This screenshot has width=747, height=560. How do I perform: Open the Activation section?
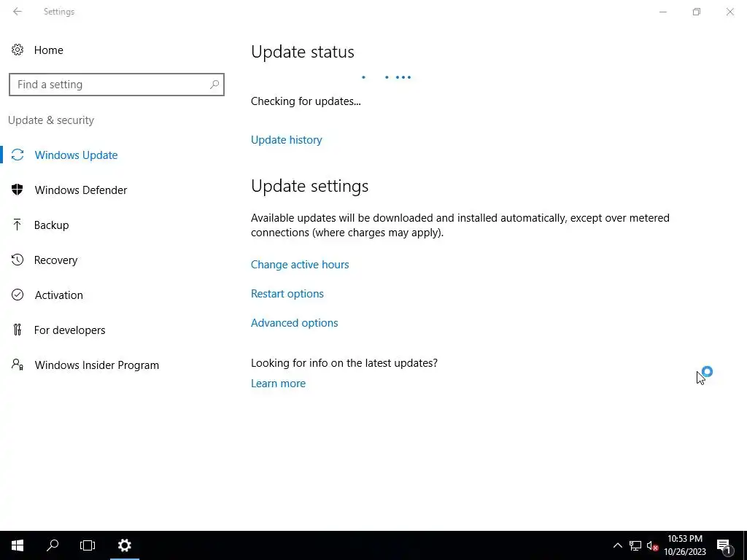(58, 295)
